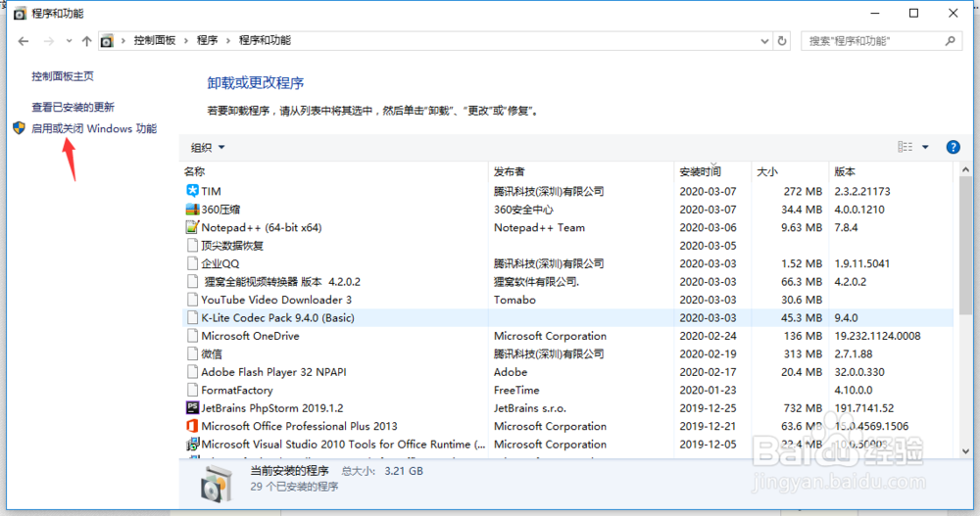Click the search magnifier icon
This screenshot has width=980, height=516.
950,41
